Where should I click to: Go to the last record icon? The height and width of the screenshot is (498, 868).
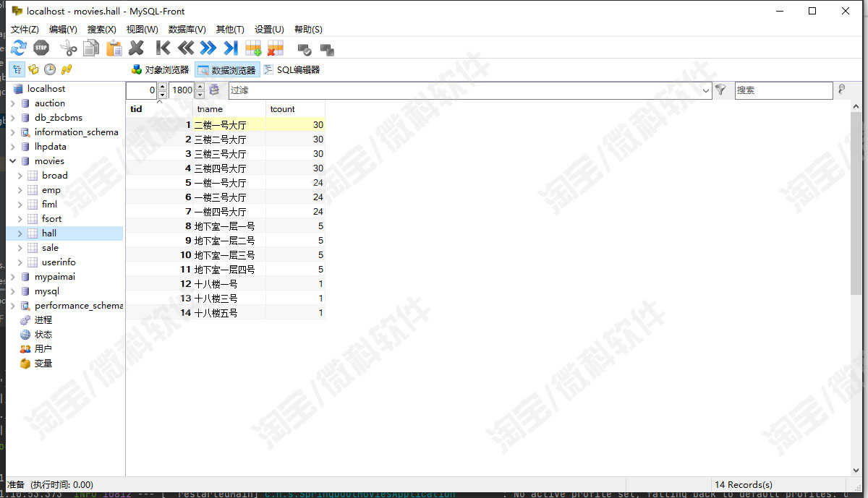(231, 48)
